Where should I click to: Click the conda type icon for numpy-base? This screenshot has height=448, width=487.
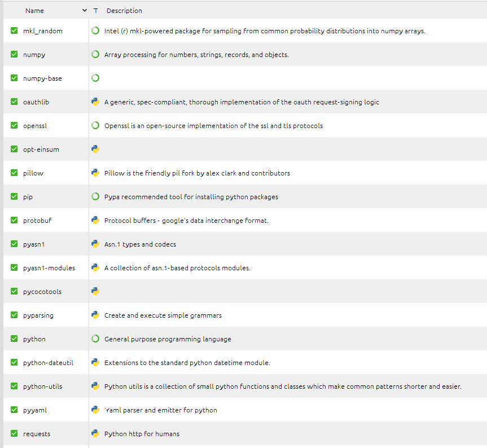[95, 78]
